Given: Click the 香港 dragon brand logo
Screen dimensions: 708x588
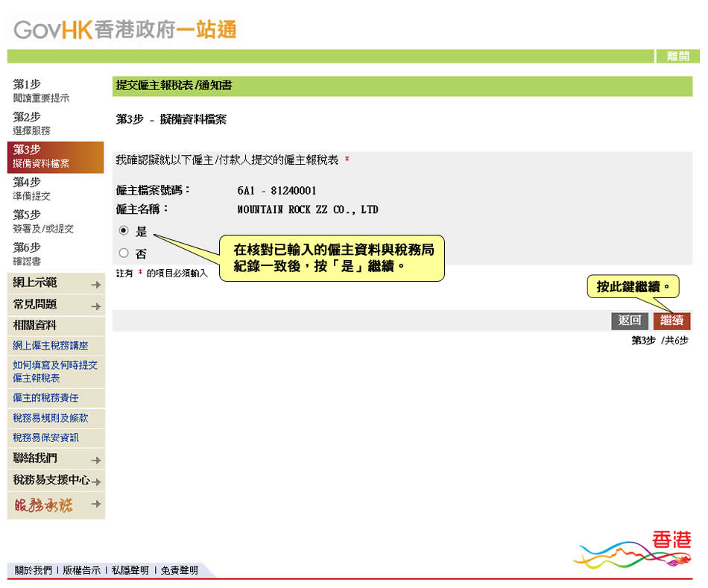Looking at the screenshot, I should pos(633,549).
